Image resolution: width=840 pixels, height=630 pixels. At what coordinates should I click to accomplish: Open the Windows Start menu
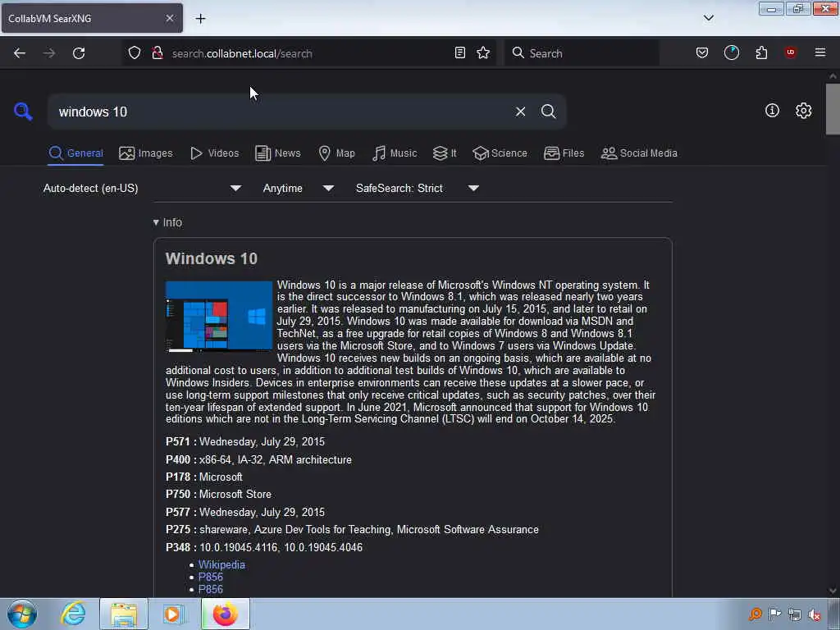coord(22,614)
